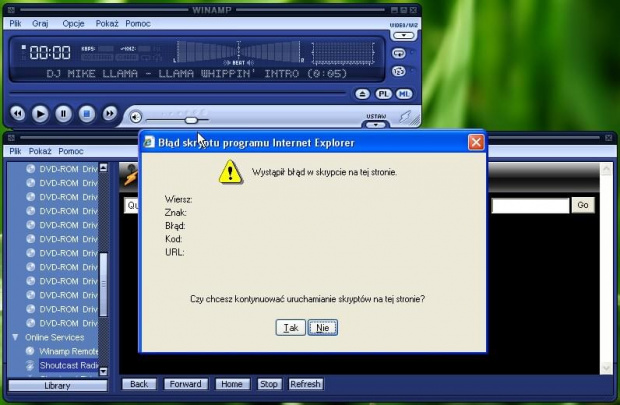Open Plik menu in Winamp main window
The image size is (620, 405).
point(15,24)
